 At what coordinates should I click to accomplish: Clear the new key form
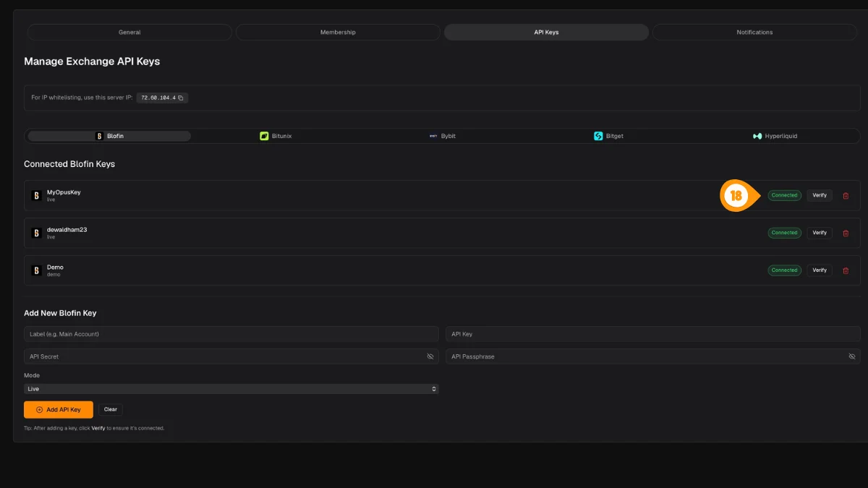(111, 410)
